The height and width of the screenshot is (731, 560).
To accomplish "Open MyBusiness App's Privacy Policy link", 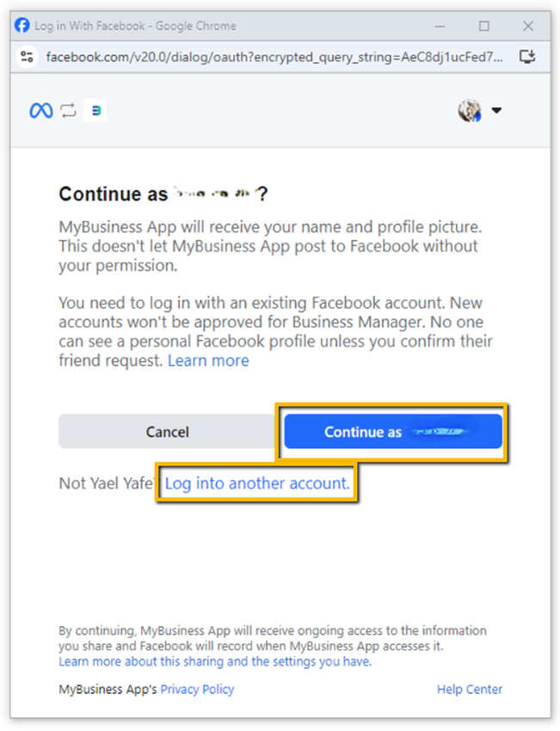I will pos(197,689).
